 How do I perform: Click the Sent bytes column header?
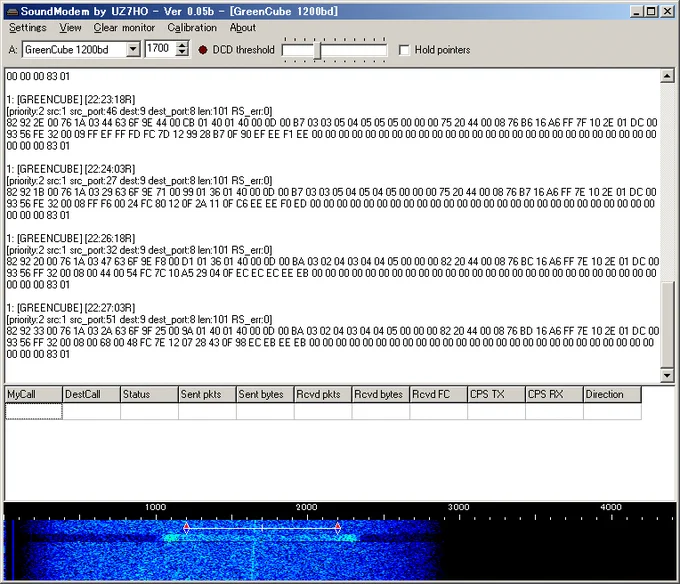(265, 395)
